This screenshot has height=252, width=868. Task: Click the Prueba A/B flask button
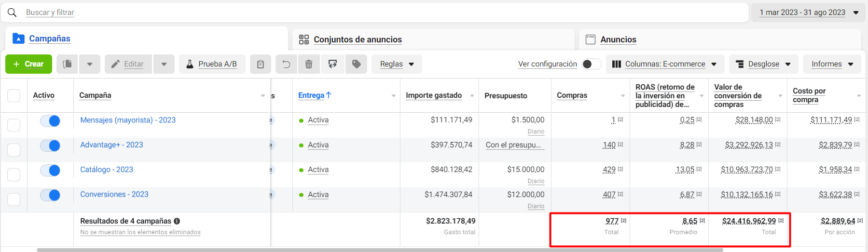click(x=212, y=64)
